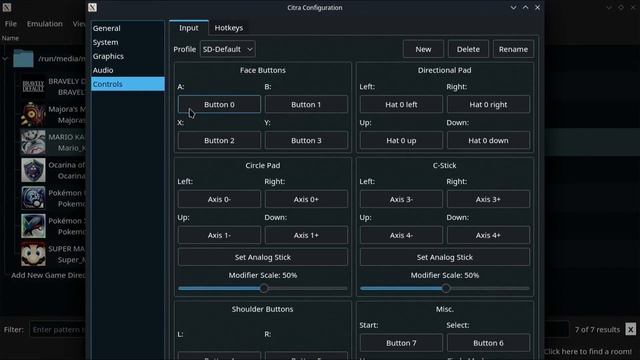Click the C-Stick Modifier Scale slider handle

(446, 288)
